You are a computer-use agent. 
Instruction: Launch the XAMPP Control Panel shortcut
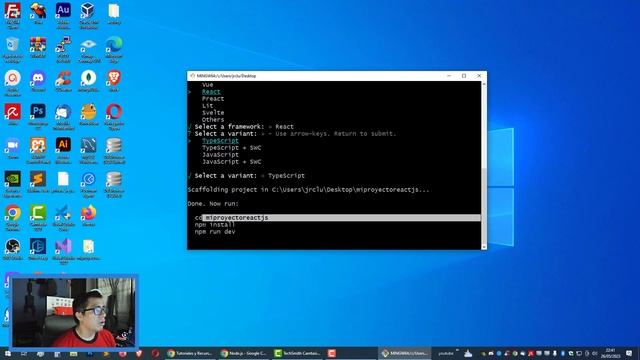click(38, 145)
